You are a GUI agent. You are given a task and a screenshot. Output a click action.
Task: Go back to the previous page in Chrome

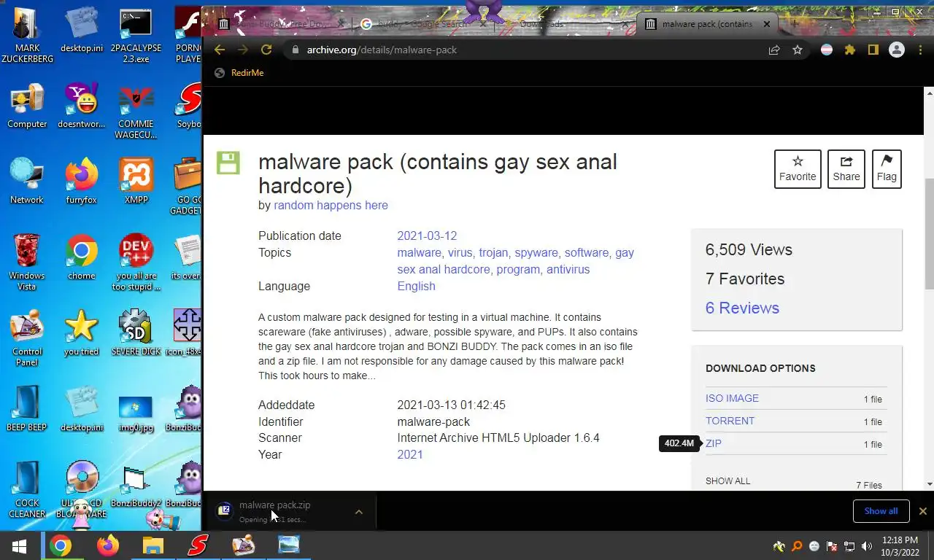pyautogui.click(x=220, y=50)
